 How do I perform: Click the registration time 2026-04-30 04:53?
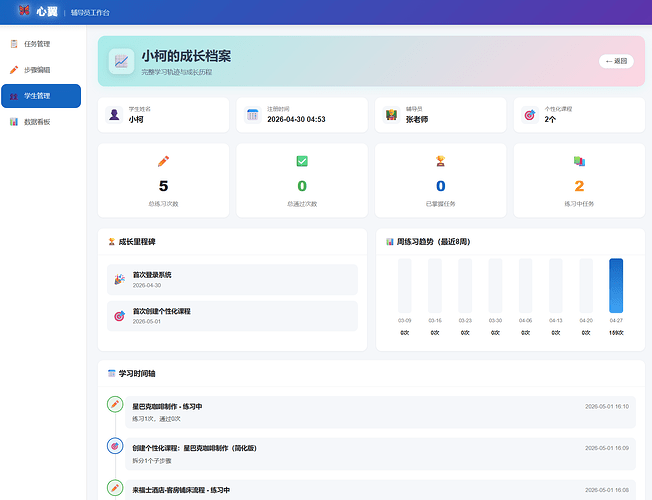[296, 119]
